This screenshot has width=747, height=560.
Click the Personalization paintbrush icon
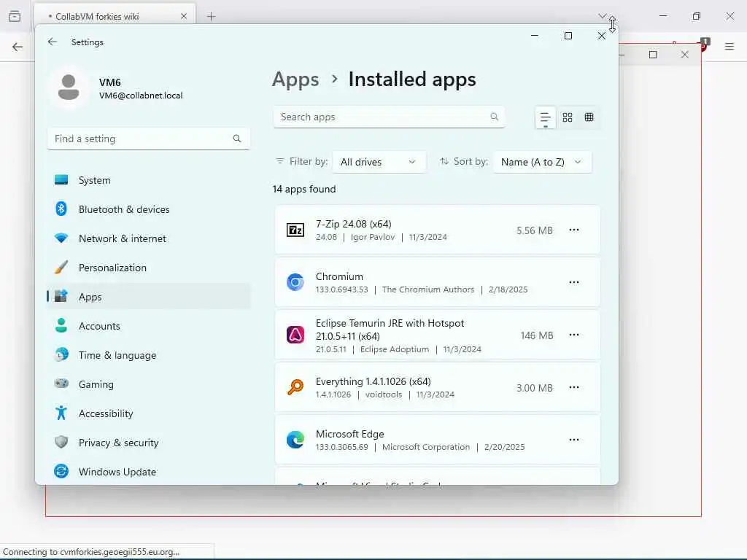[x=61, y=267]
